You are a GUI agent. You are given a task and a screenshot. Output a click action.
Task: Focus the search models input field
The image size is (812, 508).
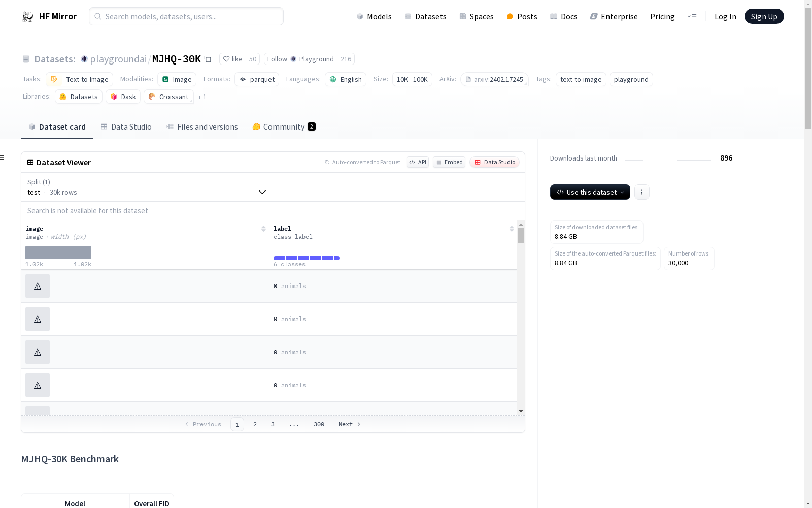coord(186,16)
